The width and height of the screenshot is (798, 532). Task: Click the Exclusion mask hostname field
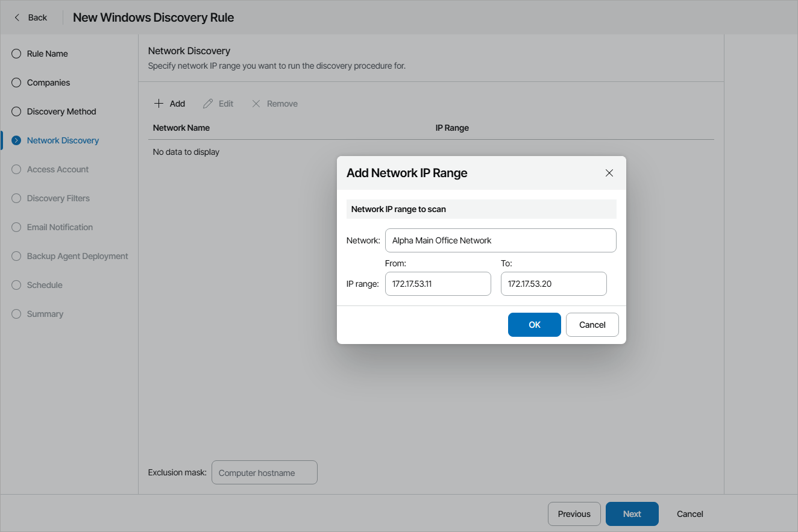pos(264,472)
